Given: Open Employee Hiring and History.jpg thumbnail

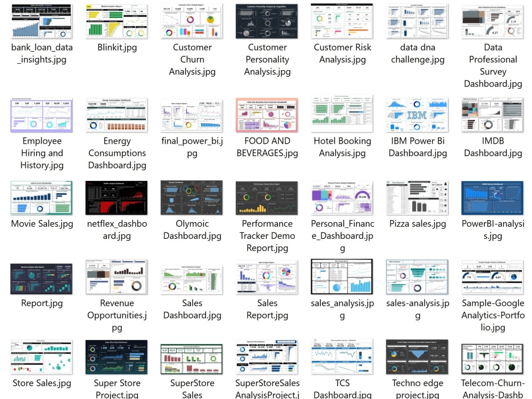Looking at the screenshot, I should click(41, 115).
